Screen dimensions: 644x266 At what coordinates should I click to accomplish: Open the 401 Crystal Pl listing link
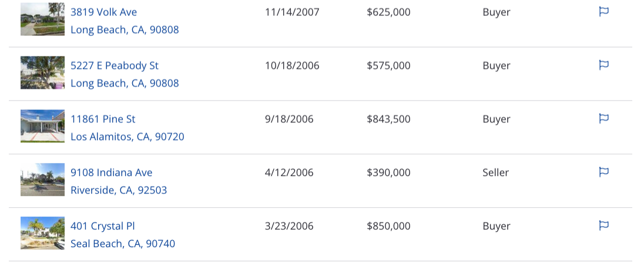point(103,226)
